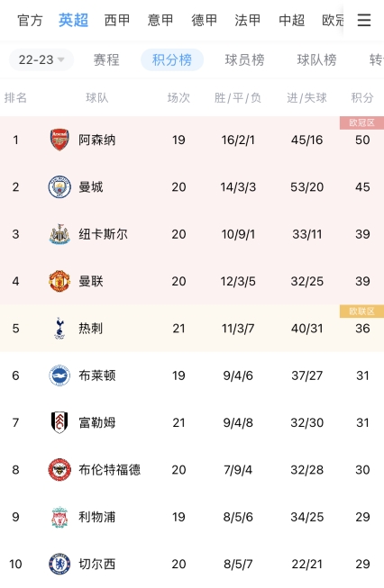Tap the Manchester United club crest

pyautogui.click(x=59, y=281)
